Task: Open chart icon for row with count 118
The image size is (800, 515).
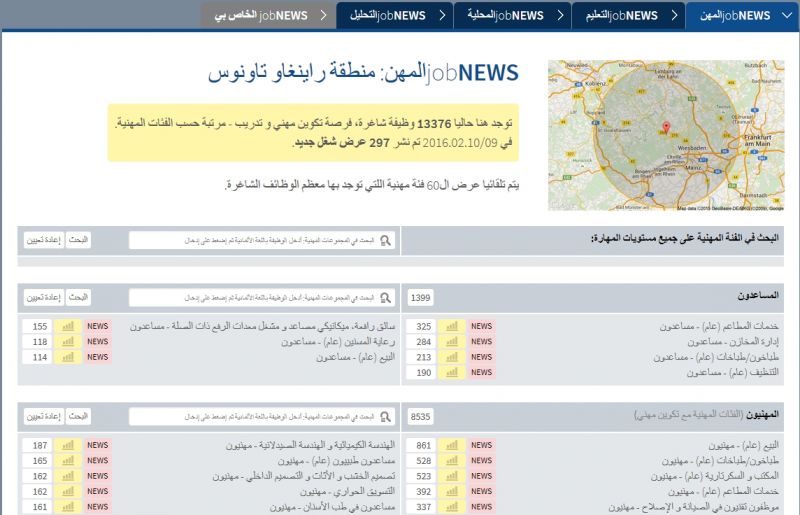Action: [x=68, y=341]
